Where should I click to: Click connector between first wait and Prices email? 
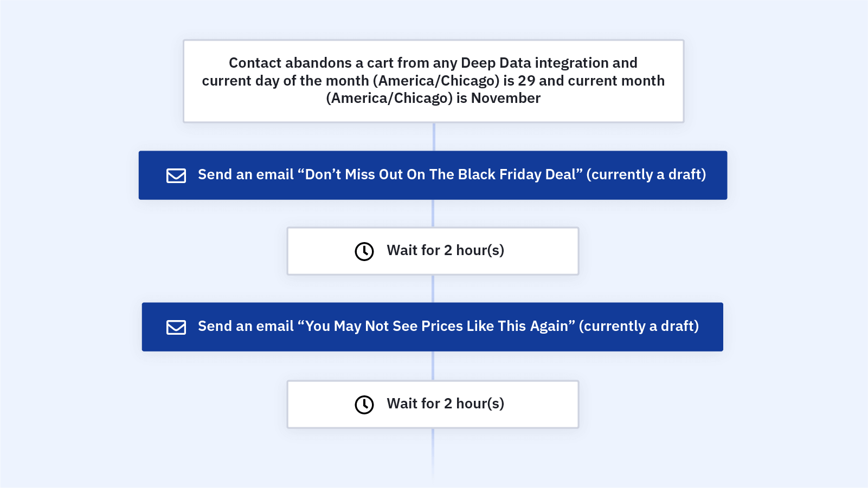pos(433,289)
